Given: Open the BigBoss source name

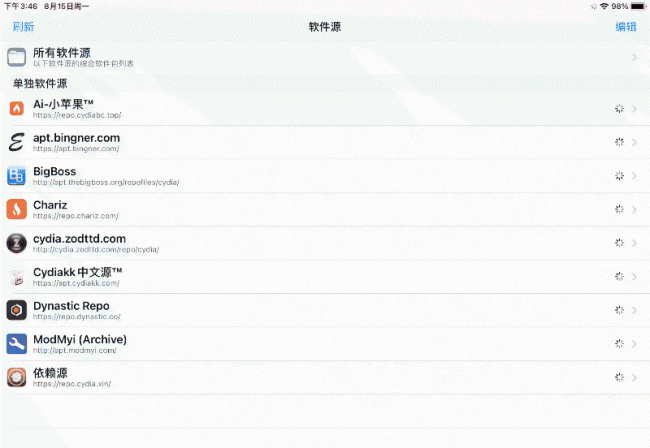Looking at the screenshot, I should tap(55, 171).
